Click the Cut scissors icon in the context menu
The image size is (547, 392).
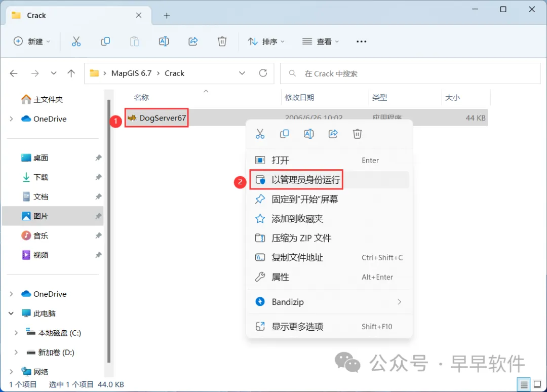pyautogui.click(x=260, y=134)
